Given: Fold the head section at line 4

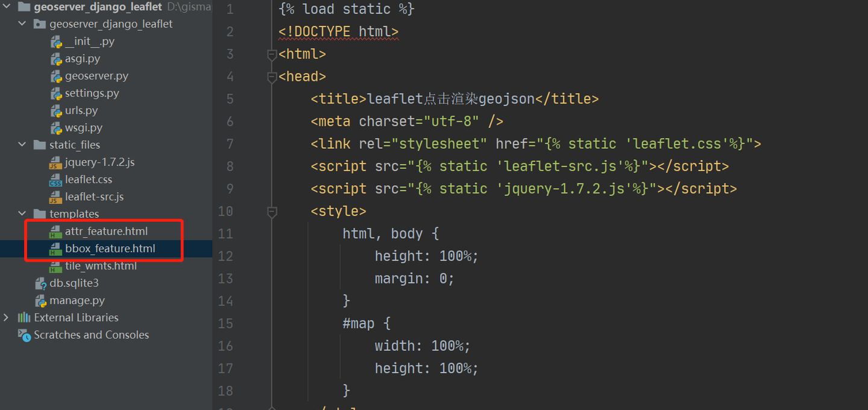Looking at the screenshot, I should click(x=271, y=76).
